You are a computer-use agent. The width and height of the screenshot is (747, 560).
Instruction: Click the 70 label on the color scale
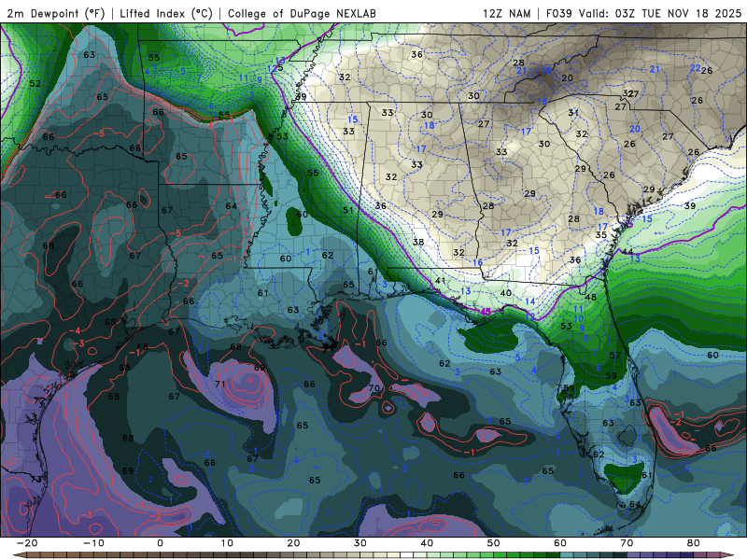627,543
